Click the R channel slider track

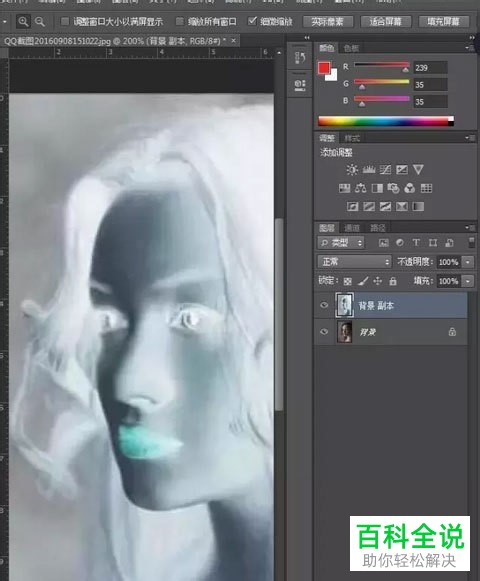coord(382,65)
